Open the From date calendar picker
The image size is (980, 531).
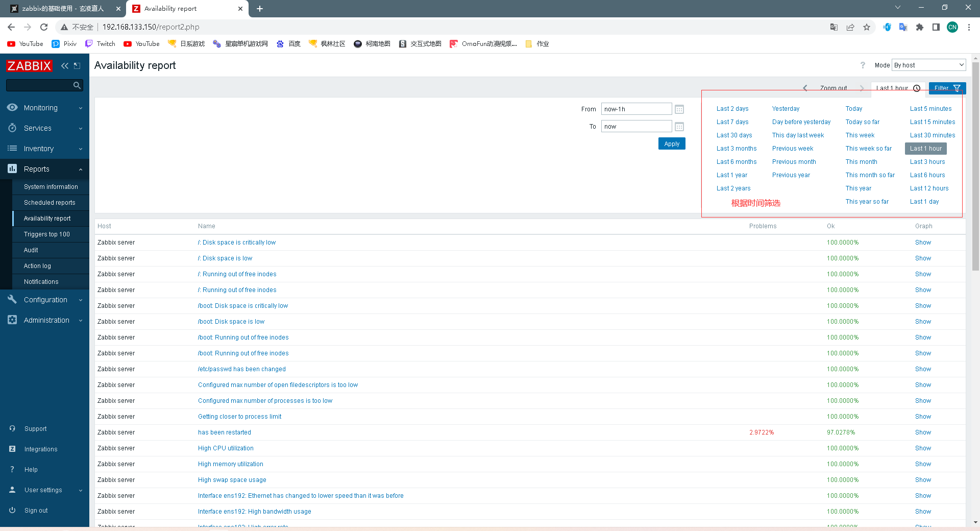tap(679, 109)
